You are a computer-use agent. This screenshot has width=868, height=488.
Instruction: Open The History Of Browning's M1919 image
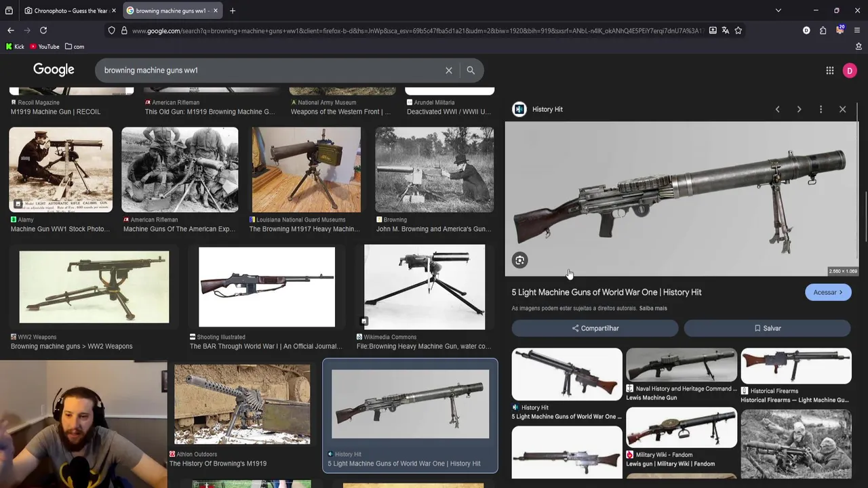click(x=242, y=405)
